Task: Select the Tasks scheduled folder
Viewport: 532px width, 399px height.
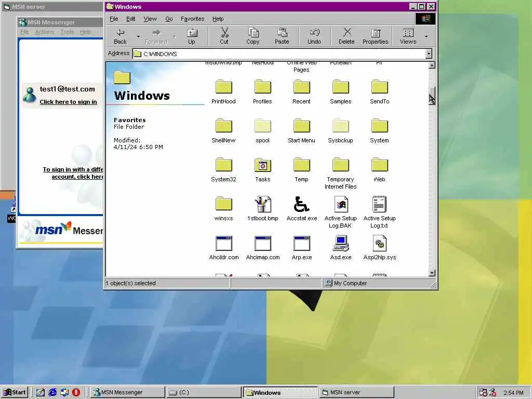Action: coord(262,170)
